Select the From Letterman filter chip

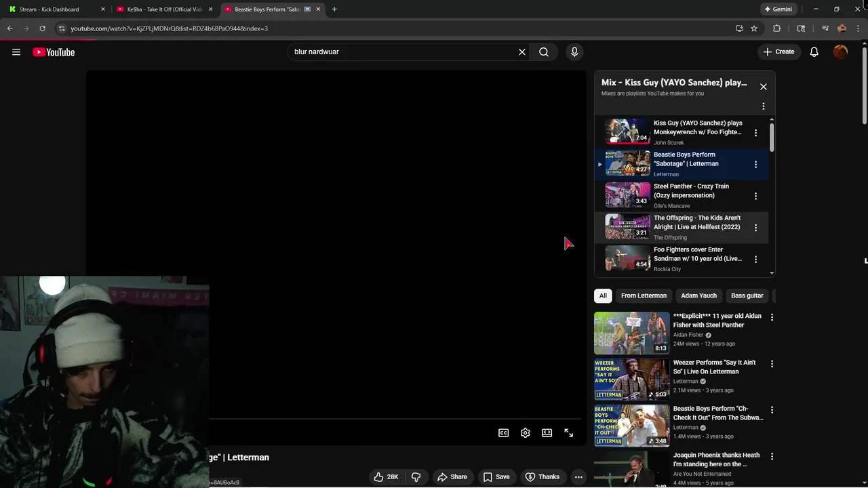tap(644, 296)
